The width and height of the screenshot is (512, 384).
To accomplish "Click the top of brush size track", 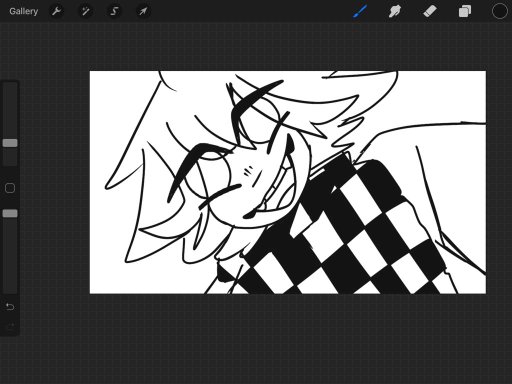I will [10, 86].
